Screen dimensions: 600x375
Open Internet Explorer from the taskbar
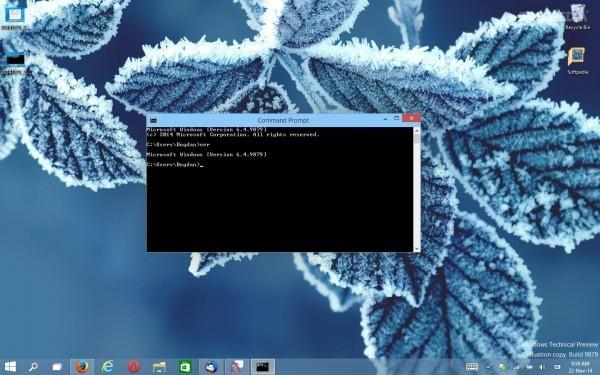(108, 367)
